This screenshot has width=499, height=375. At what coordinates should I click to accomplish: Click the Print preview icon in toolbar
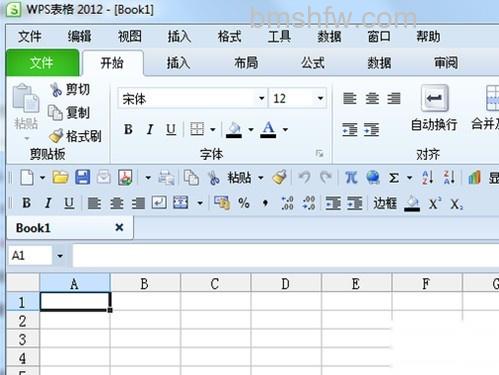click(x=166, y=178)
